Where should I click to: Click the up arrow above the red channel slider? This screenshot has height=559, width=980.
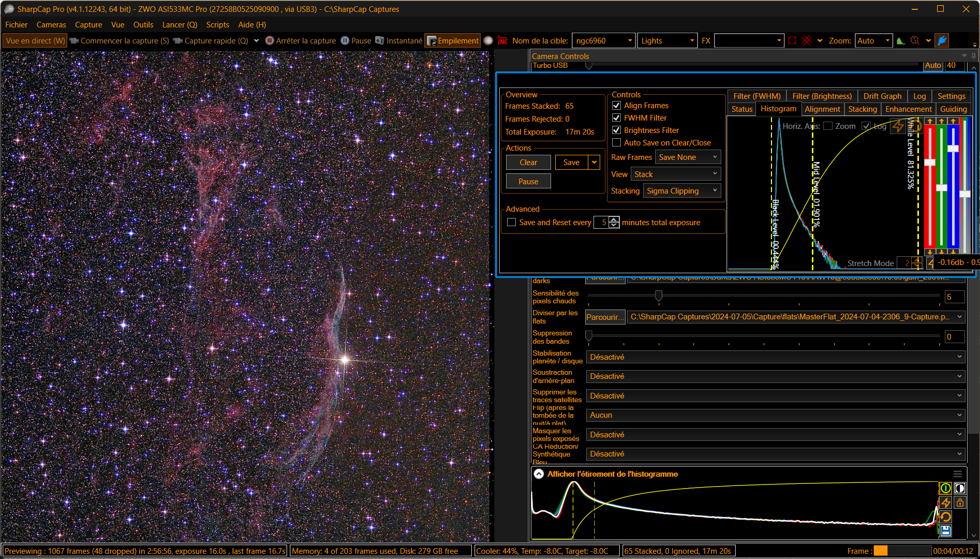[930, 121]
